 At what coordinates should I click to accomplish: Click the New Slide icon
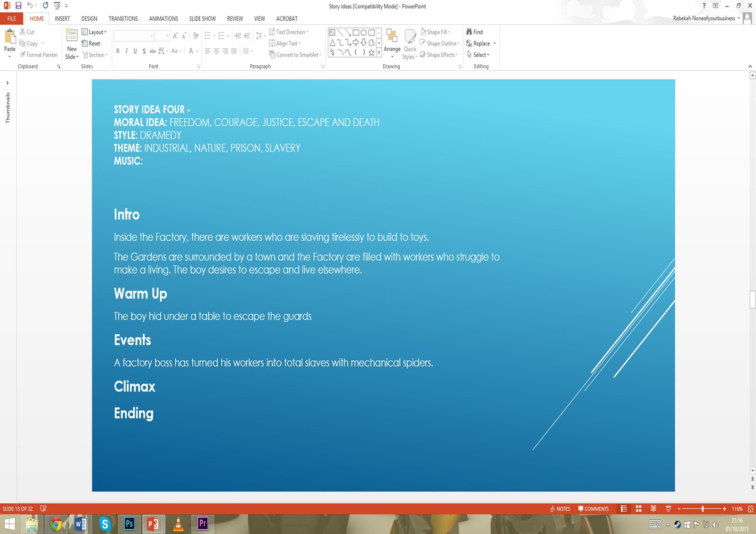click(x=72, y=36)
